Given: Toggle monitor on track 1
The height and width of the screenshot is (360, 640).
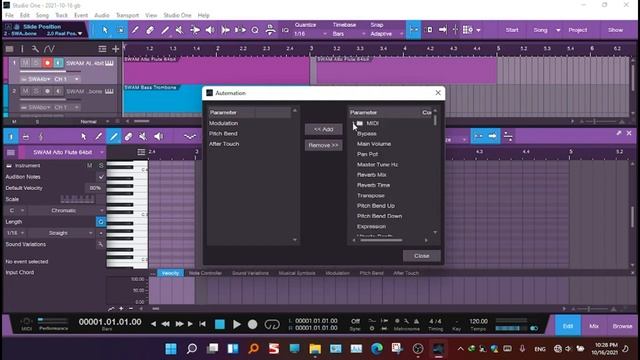Looking at the screenshot, I should click(58, 63).
